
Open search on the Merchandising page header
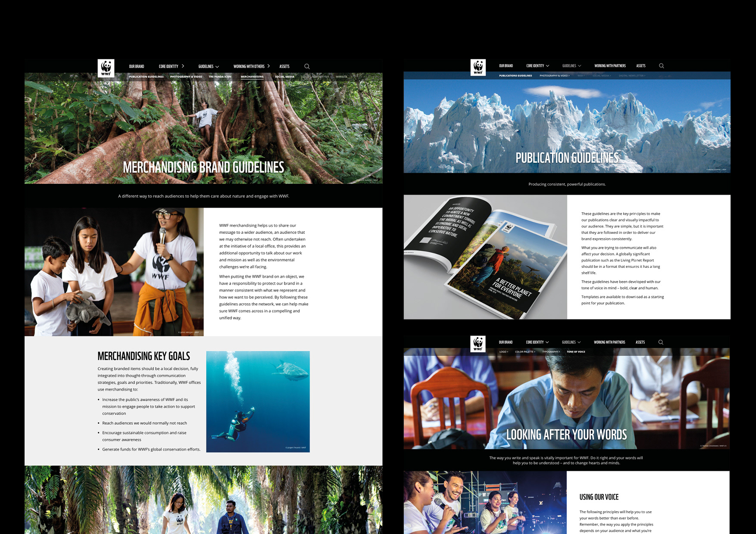307,66
